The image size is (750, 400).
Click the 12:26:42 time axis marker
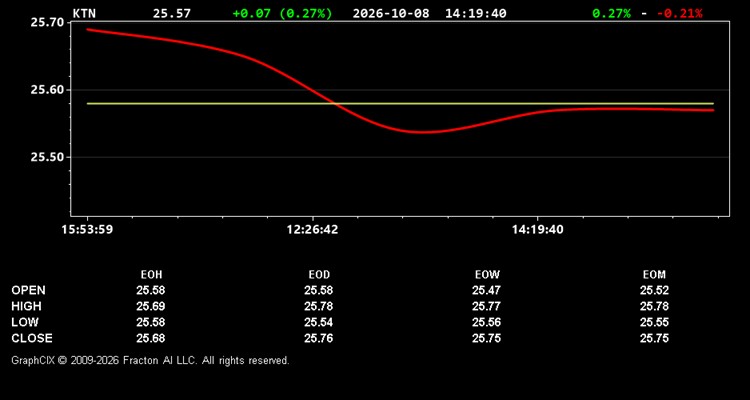pyautogui.click(x=312, y=230)
